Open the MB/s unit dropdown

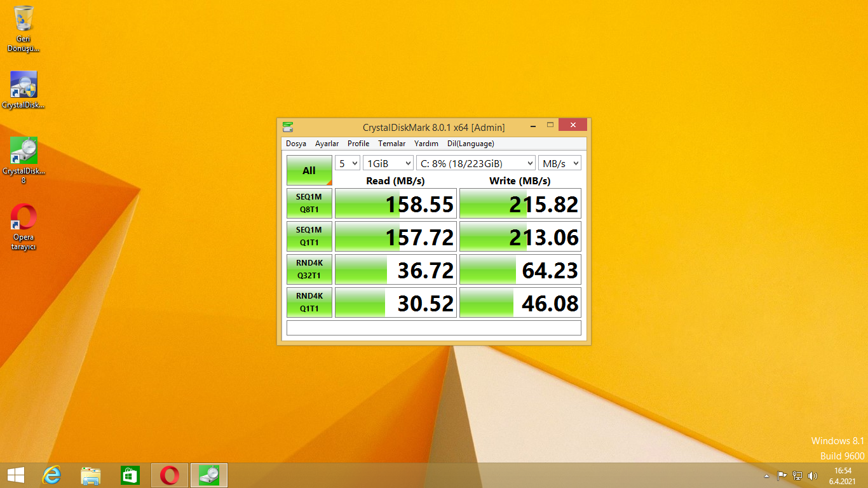point(560,163)
